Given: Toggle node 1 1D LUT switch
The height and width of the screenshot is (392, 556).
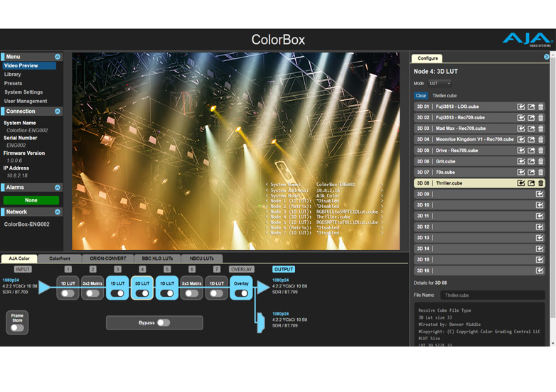Looking at the screenshot, I should [68, 293].
